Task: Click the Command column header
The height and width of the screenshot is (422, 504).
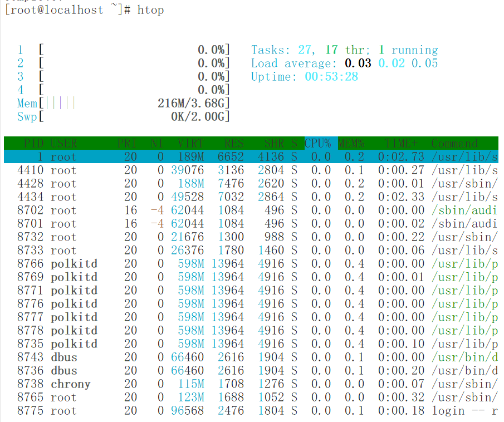Action: coord(454,143)
